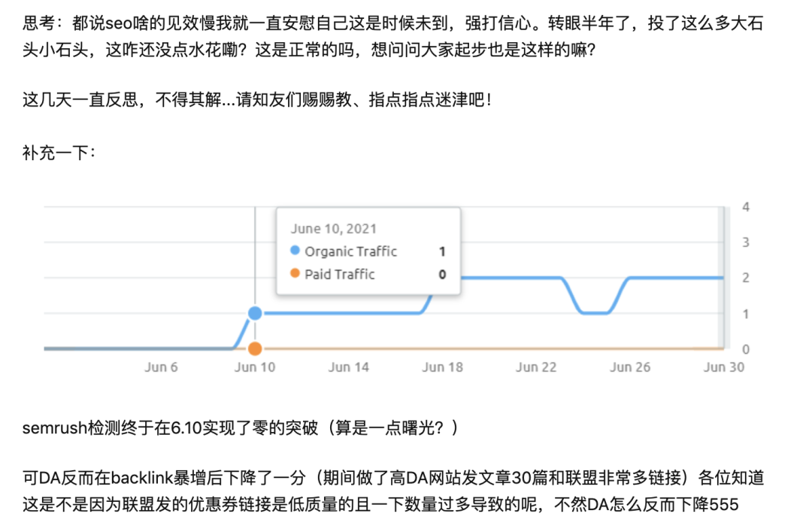The width and height of the screenshot is (812, 529).
Task: Click the orange data point marker at Jun 10
Action: point(255,348)
